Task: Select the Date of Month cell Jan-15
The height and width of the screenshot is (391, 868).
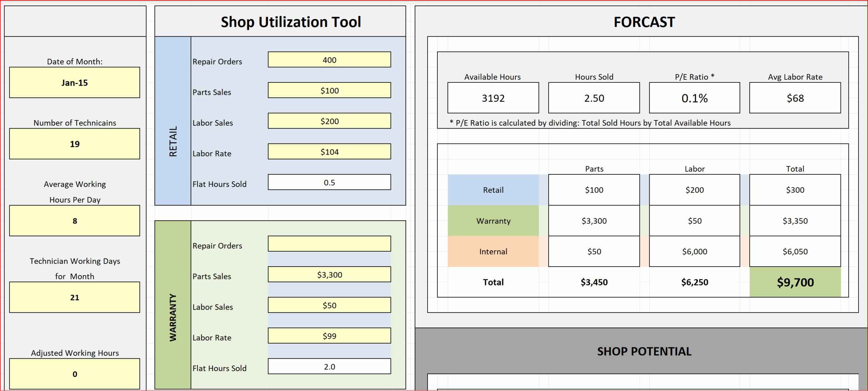Action: click(75, 82)
